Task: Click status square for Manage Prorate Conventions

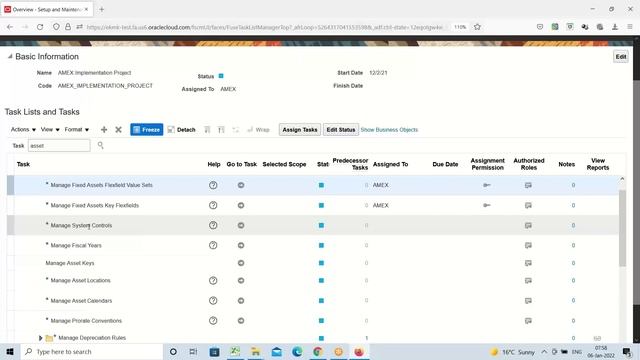Action: [321, 320]
